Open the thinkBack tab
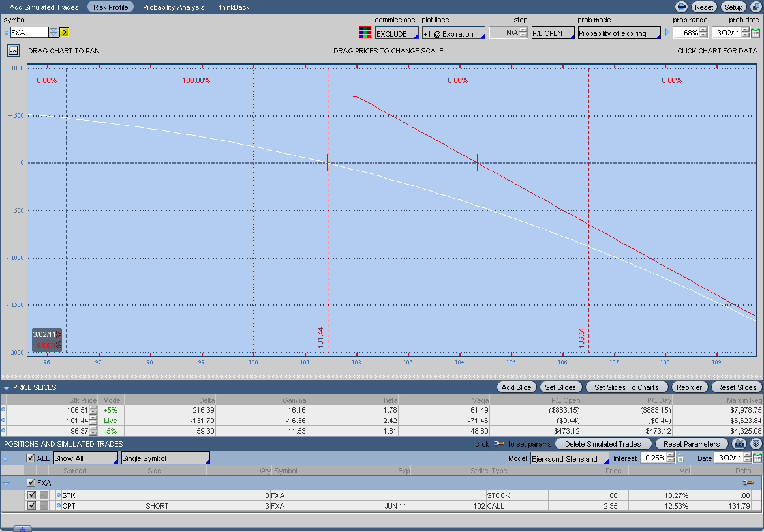764x532 pixels. [x=234, y=7]
